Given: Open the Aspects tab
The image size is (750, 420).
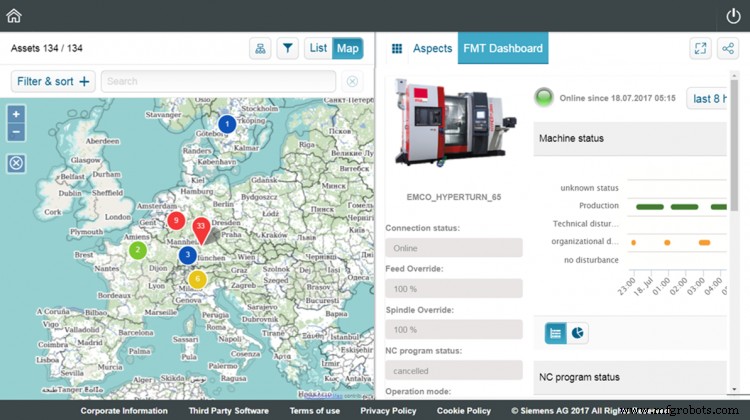Looking at the screenshot, I should (x=432, y=48).
